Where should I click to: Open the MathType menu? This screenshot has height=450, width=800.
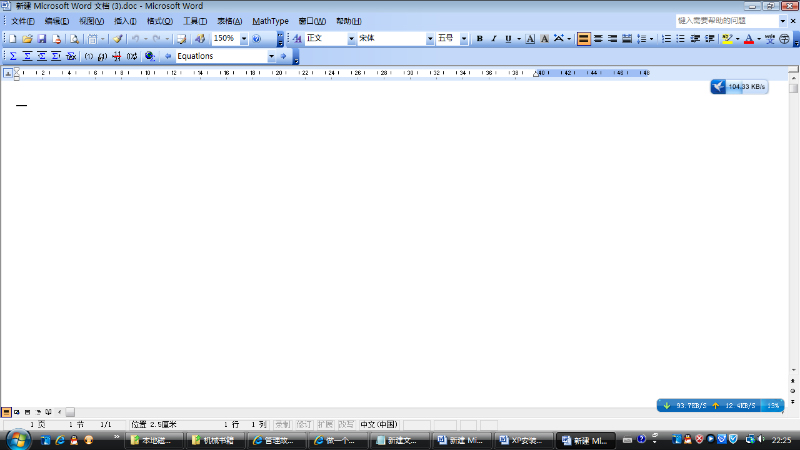(270, 21)
